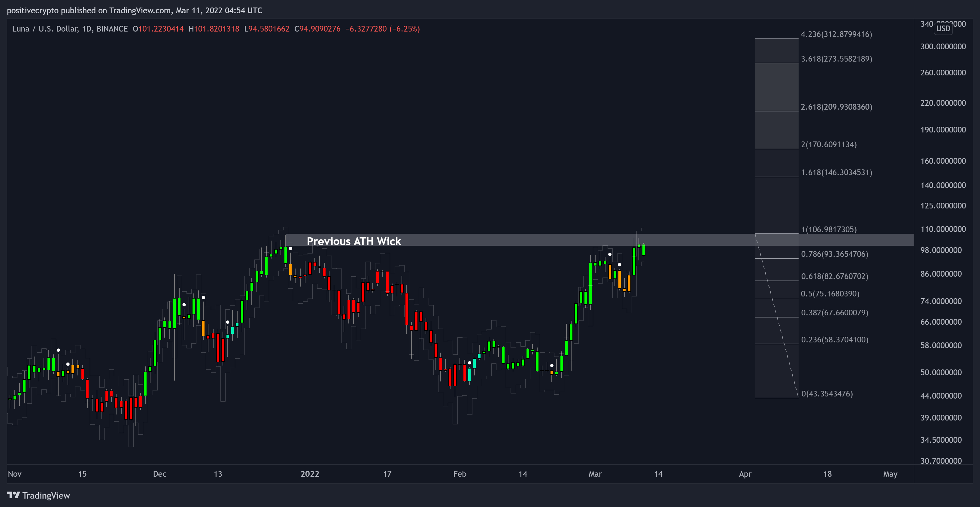
Task: Click the Previous ATH Wick label
Action: 353,241
